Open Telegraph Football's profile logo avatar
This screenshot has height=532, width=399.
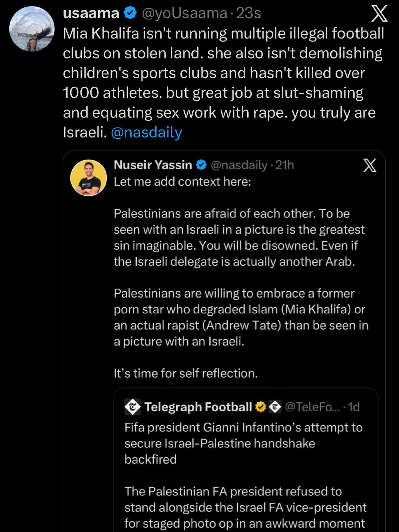(133, 407)
